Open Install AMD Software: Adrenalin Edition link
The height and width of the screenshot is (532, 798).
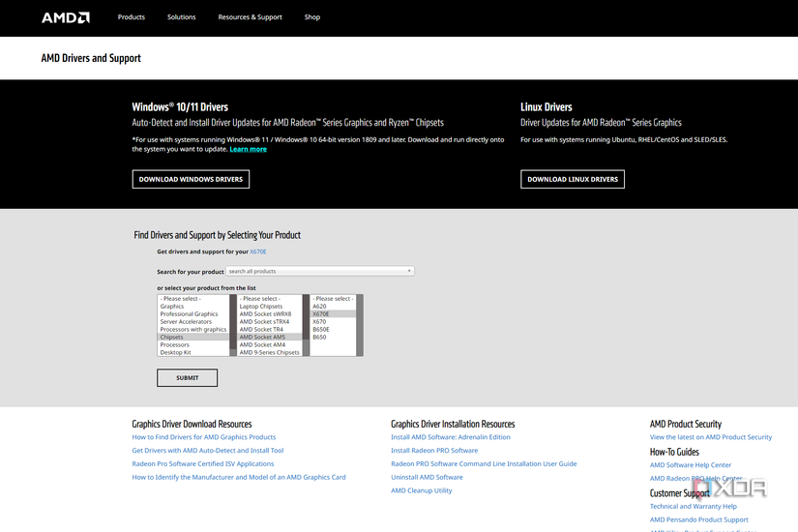(451, 437)
